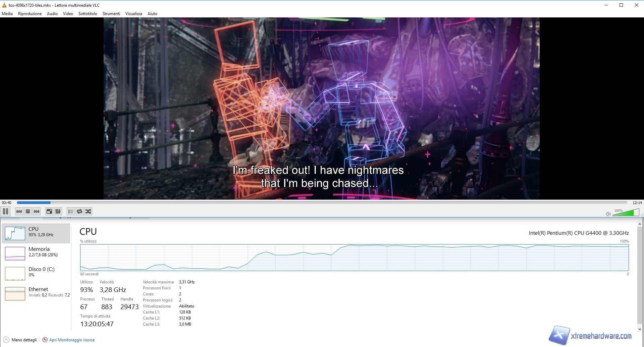This screenshot has width=644, height=347.
Task: Open Apri Monitoraggio risorse link
Action: tap(72, 340)
